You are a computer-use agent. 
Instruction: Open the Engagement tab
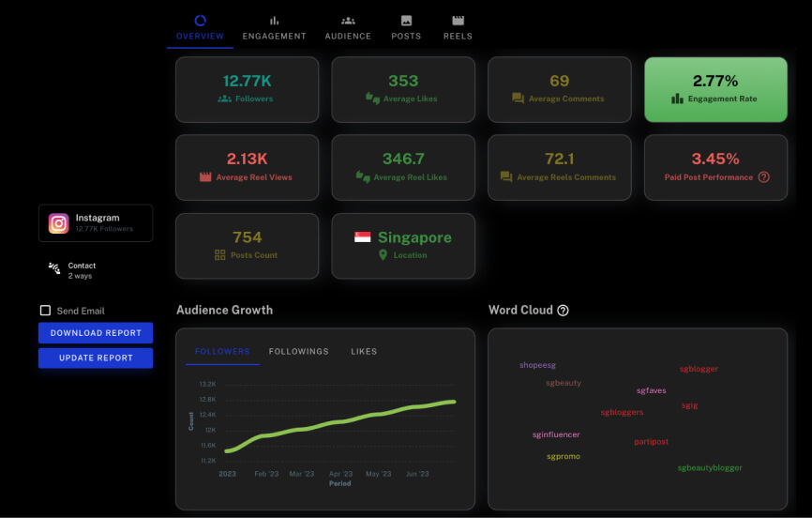(x=274, y=27)
